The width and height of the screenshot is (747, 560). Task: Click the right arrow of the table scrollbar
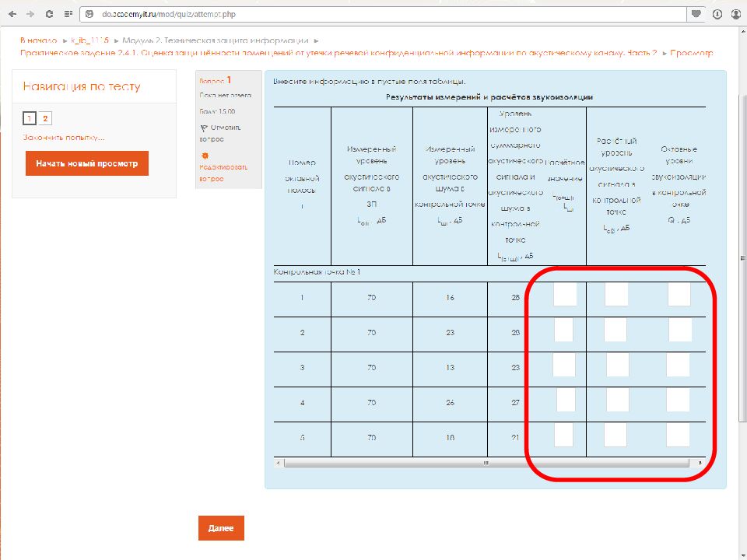coord(700,463)
